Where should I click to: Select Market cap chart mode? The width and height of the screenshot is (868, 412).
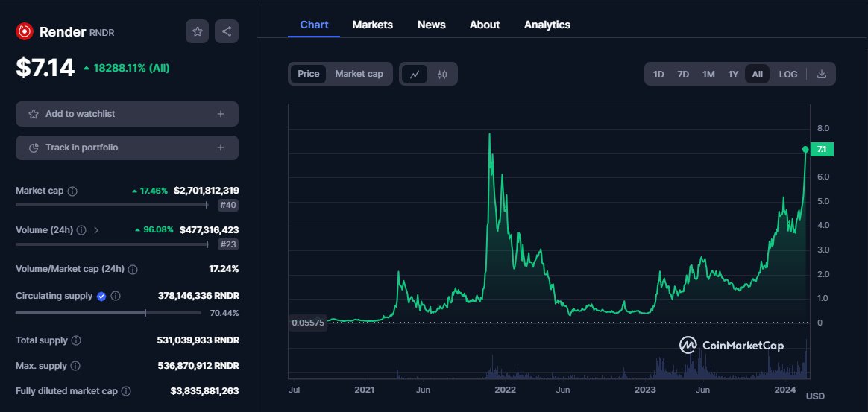tap(359, 74)
